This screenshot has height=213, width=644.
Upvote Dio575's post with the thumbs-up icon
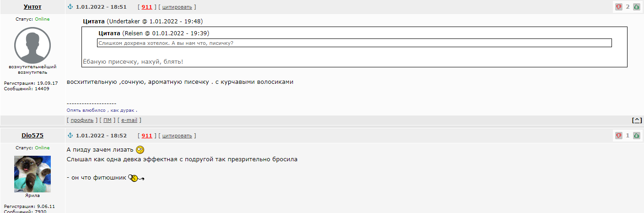click(x=637, y=136)
